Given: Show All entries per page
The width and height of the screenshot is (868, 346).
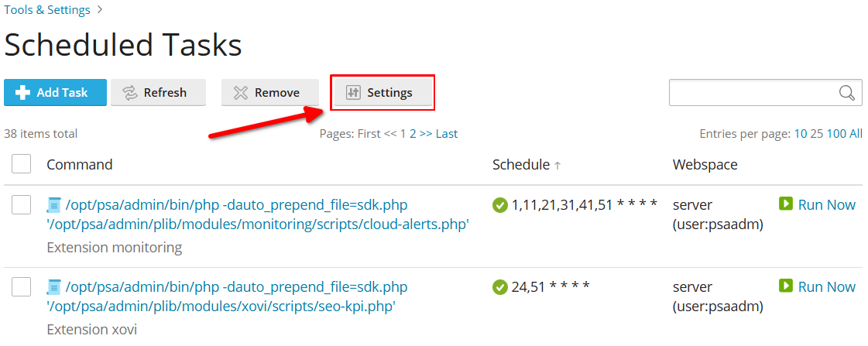Looking at the screenshot, I should point(856,133).
